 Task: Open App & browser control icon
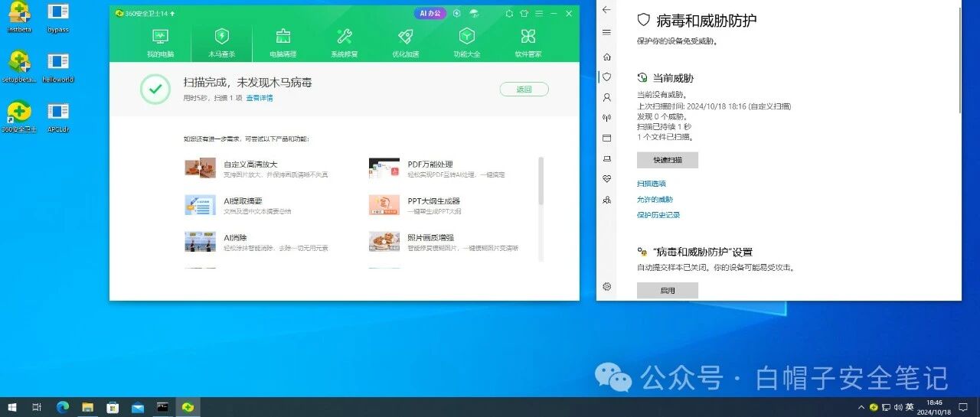[607, 138]
